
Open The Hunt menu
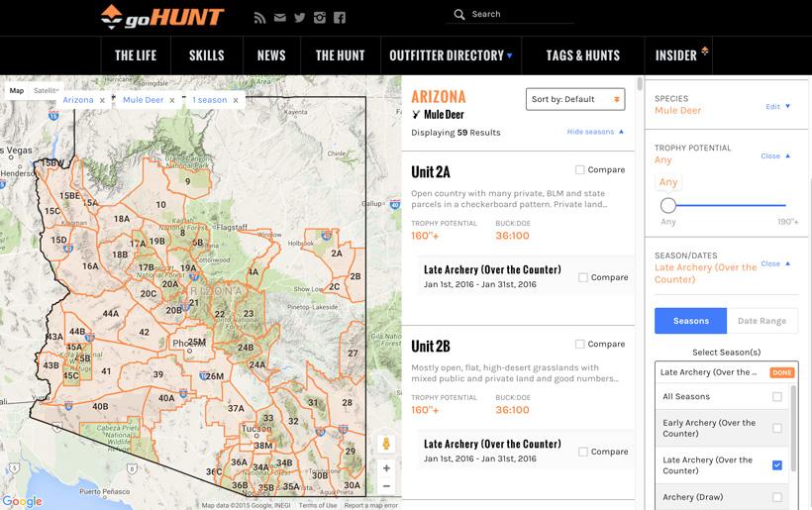pyautogui.click(x=341, y=55)
